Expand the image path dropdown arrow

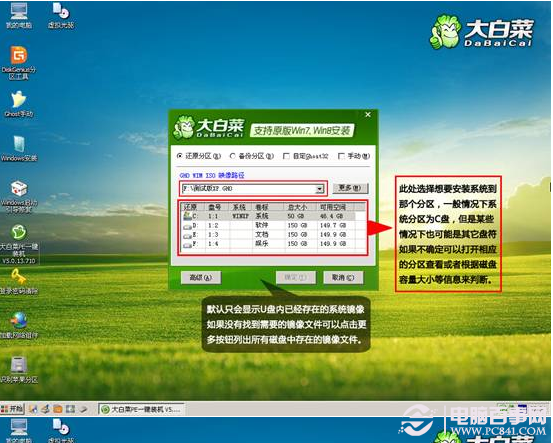coord(320,189)
